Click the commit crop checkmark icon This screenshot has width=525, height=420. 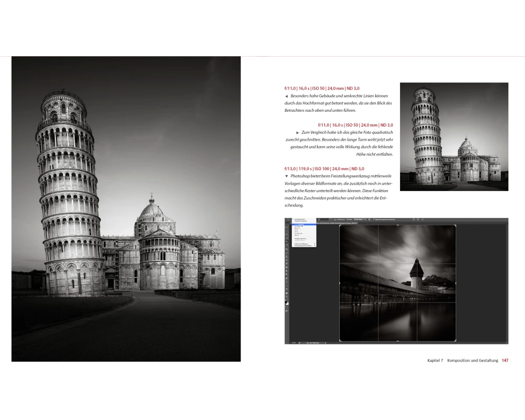(423, 219)
